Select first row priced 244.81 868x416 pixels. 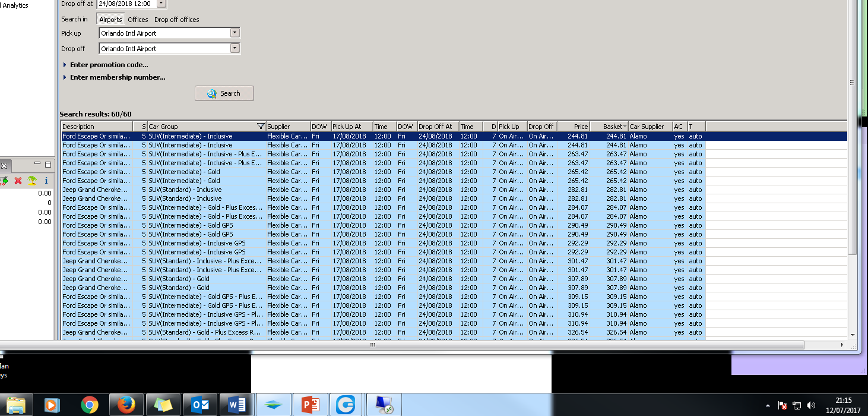tap(454, 136)
